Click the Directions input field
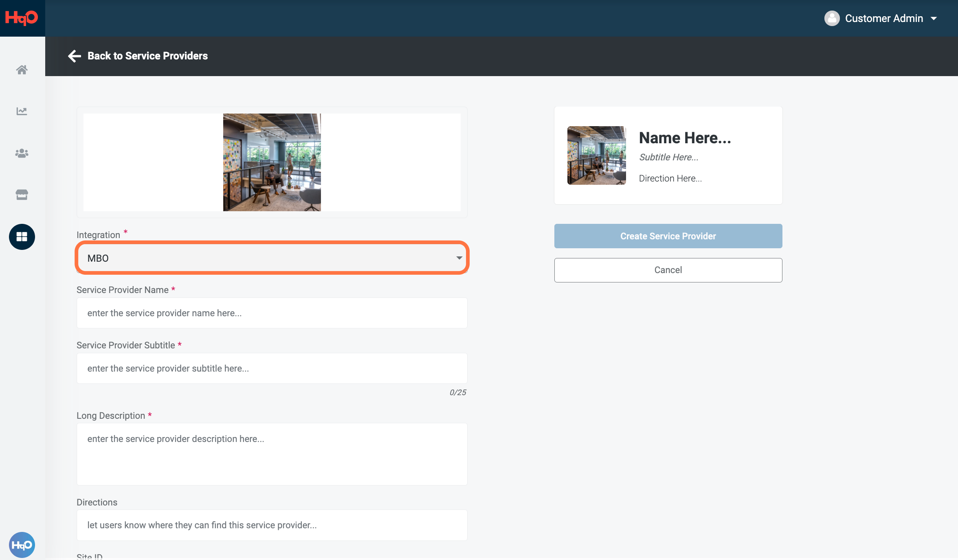 point(272,525)
